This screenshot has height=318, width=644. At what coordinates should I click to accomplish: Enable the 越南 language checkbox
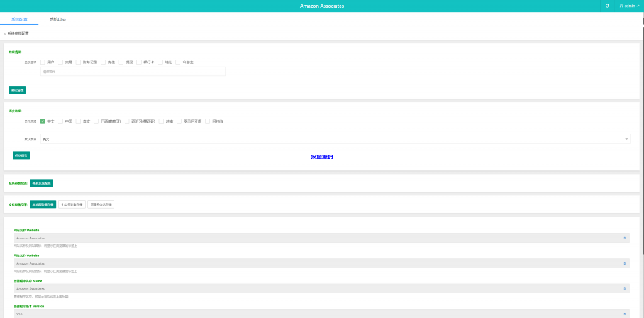click(x=162, y=121)
